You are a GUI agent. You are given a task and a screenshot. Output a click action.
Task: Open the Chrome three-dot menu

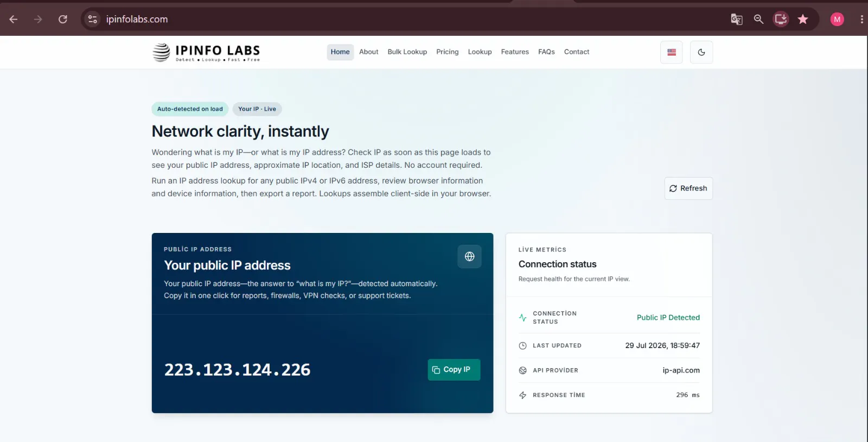(x=861, y=20)
